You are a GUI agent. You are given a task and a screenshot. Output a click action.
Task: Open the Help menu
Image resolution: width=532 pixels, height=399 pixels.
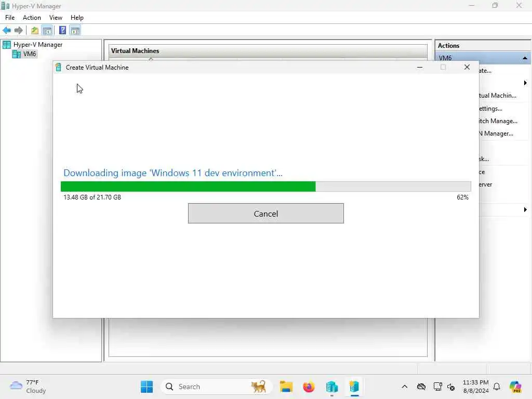point(77,18)
